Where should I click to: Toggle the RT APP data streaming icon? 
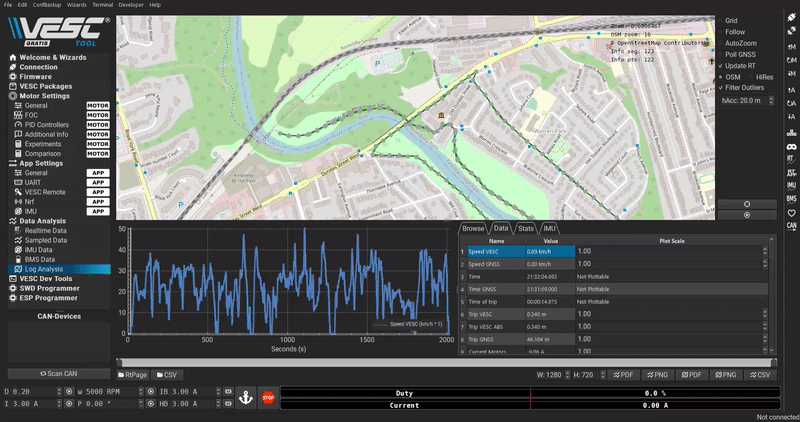791,173
